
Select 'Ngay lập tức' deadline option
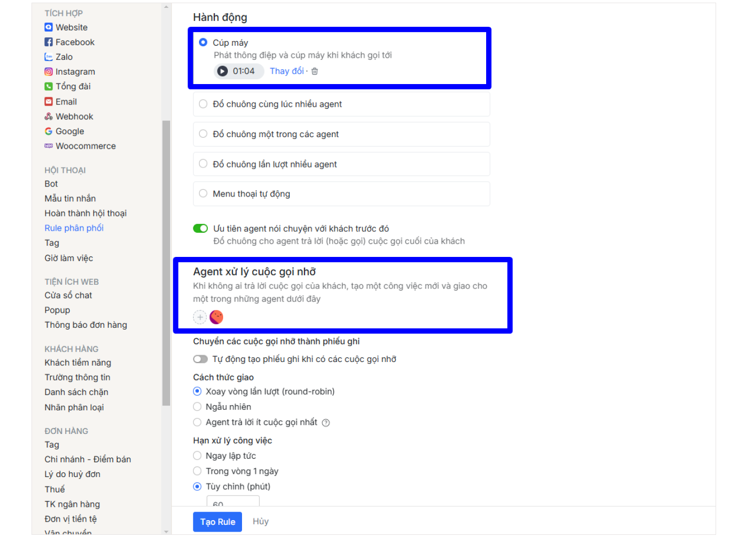[x=197, y=456]
